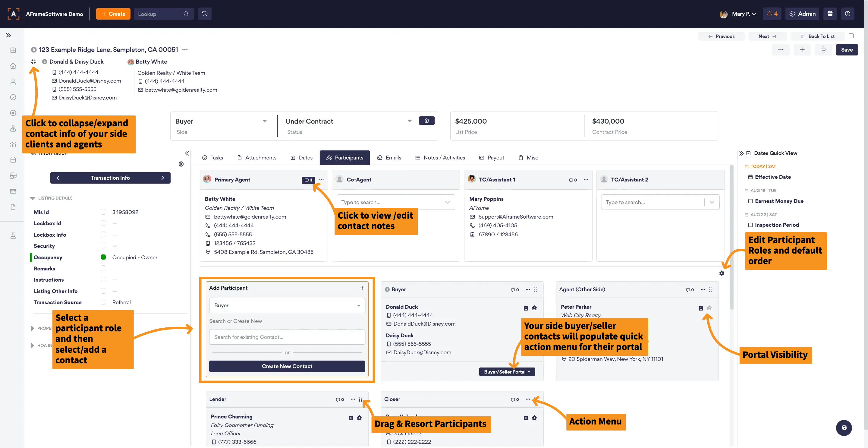Click the participants panel vertical scrollbar
Image resolution: width=868 pixels, height=448 pixels.
point(731,237)
